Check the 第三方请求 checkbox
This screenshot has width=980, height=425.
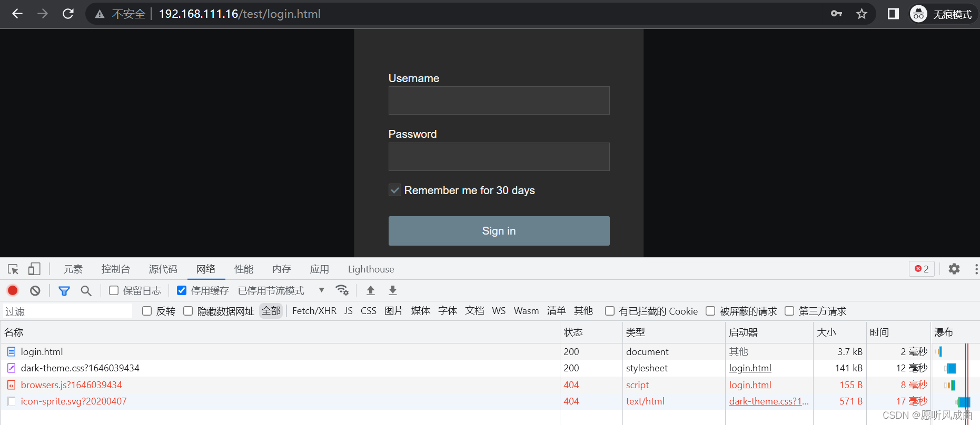pyautogui.click(x=789, y=311)
